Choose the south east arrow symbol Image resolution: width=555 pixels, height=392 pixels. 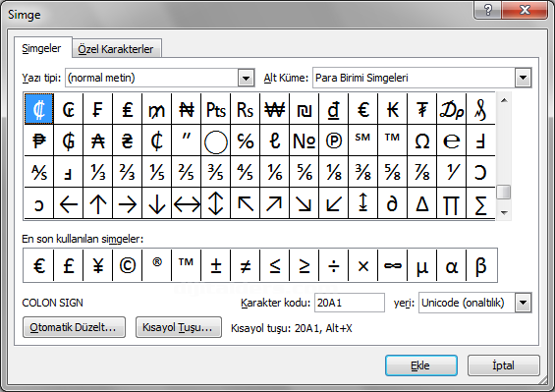click(305, 203)
